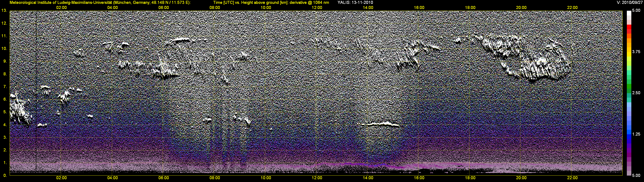Viewport: 644px width, 182px height.
Task: Click the 2. km height axis label
Action: (5, 150)
